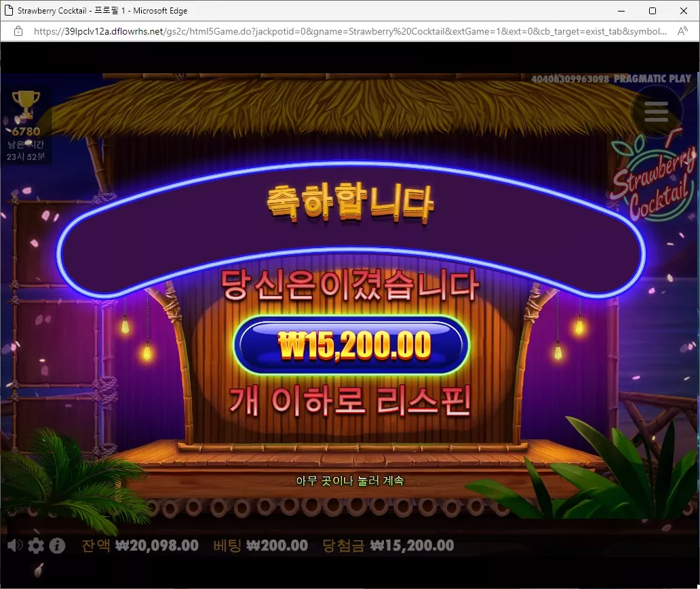700x589 pixels.
Task: Open the tournament trophy icon
Action: pyautogui.click(x=26, y=104)
